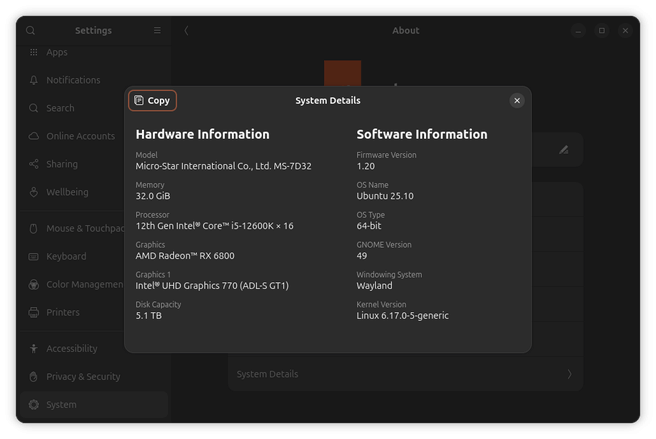
Task: Select the System panel in sidebar
Action: [x=60, y=405]
